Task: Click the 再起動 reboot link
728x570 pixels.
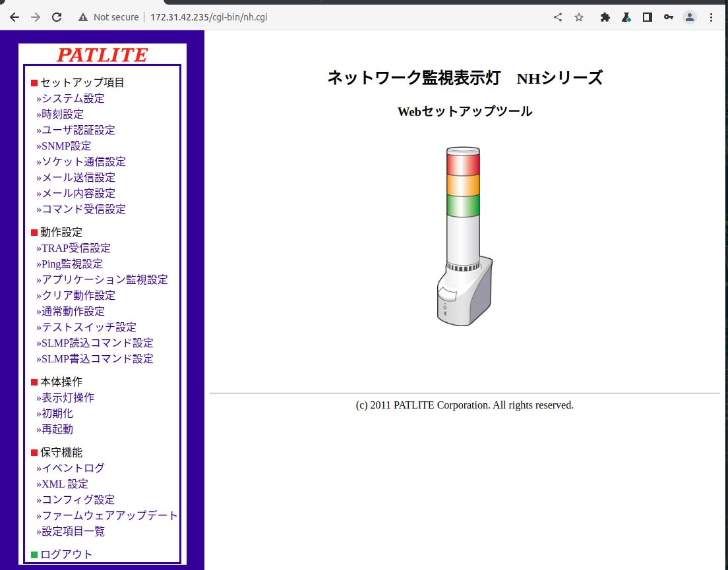Action: (57, 429)
